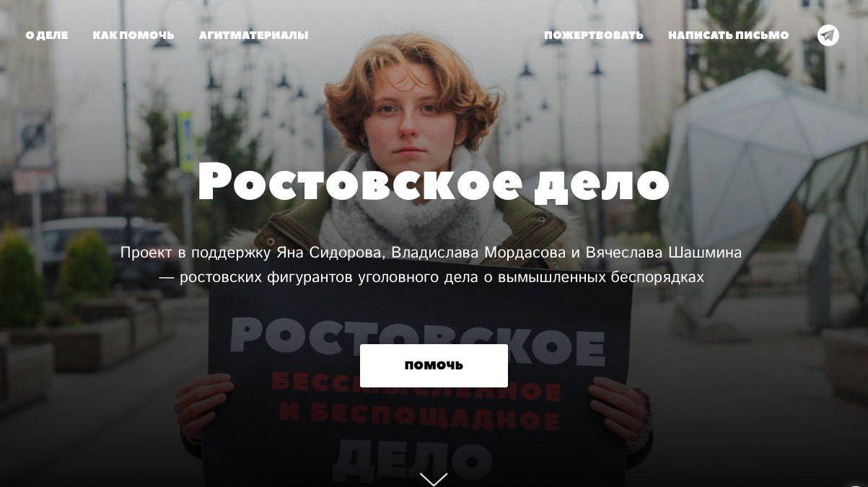Screen dimensions: 868x487
Task: Click the green shrub planter on left
Action: [20, 281]
